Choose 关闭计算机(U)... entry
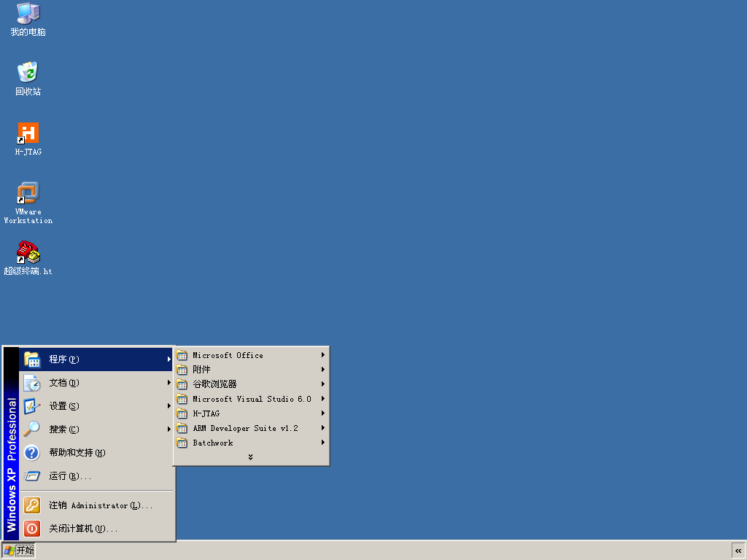The image size is (747, 560). 96,529
